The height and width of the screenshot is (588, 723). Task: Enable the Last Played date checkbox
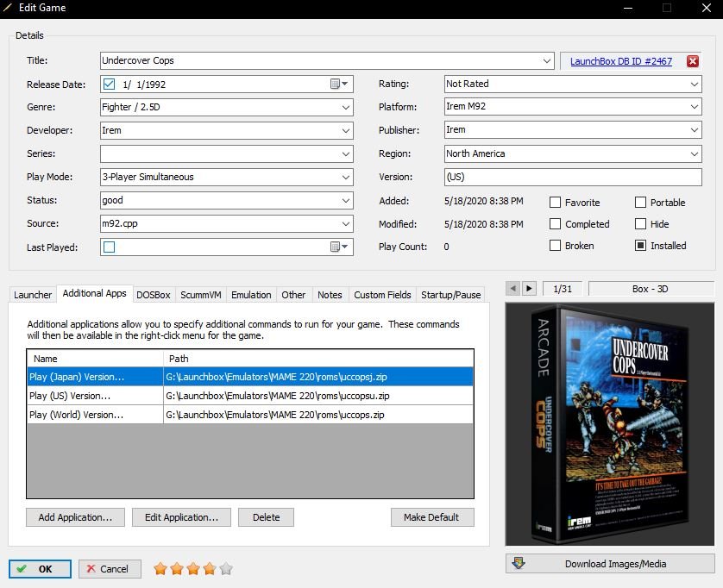(110, 247)
